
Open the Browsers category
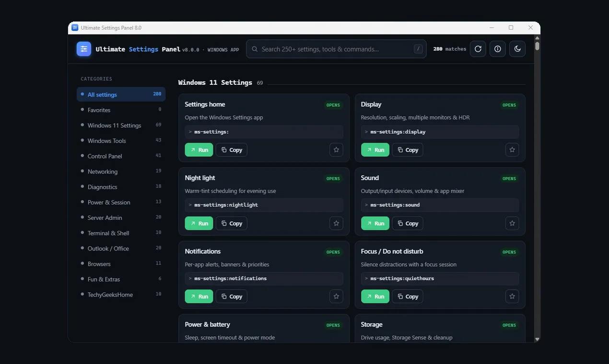pyautogui.click(x=121, y=263)
